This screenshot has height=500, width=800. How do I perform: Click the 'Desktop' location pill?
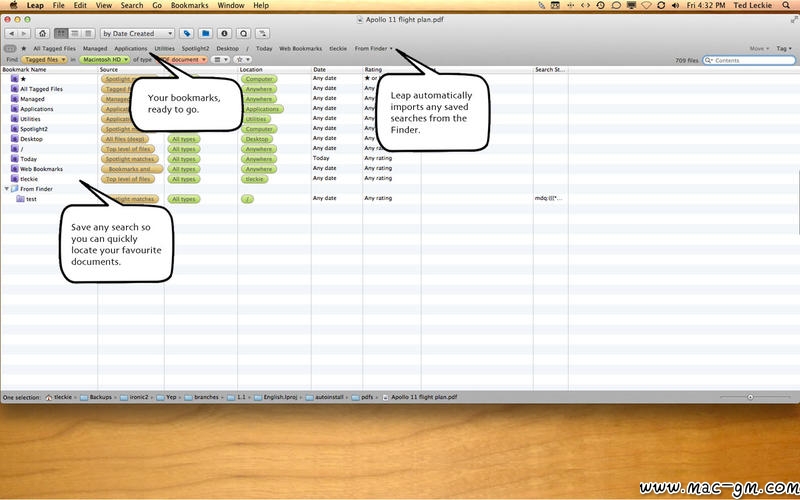(257, 139)
